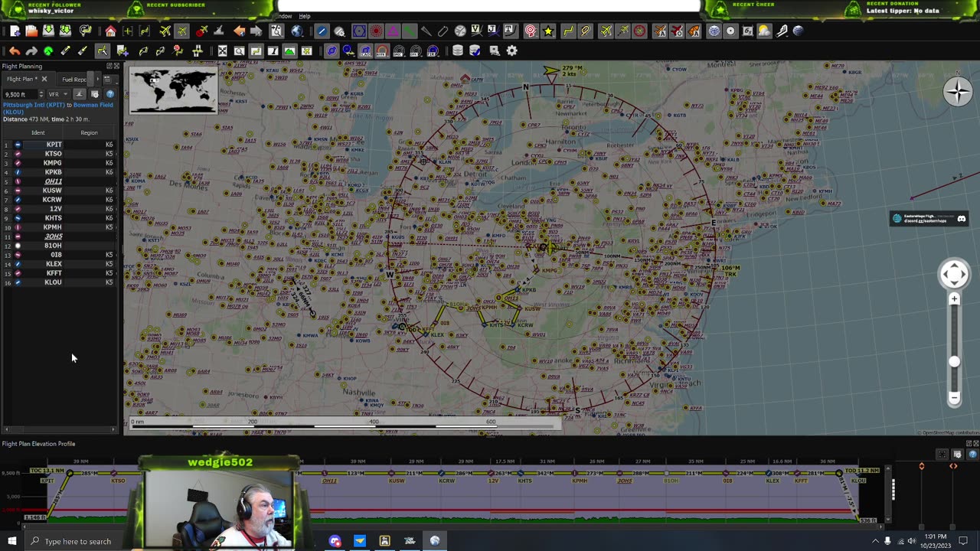The height and width of the screenshot is (551, 980).
Task: Toggle the purple triangle map feature icon
Action: click(392, 31)
